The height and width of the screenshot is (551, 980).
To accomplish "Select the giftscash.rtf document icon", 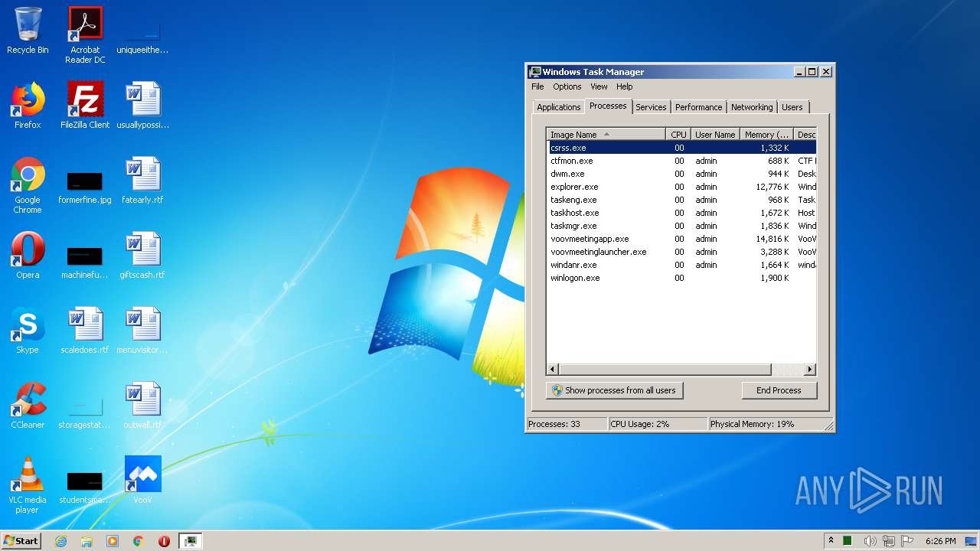I will pyautogui.click(x=142, y=256).
